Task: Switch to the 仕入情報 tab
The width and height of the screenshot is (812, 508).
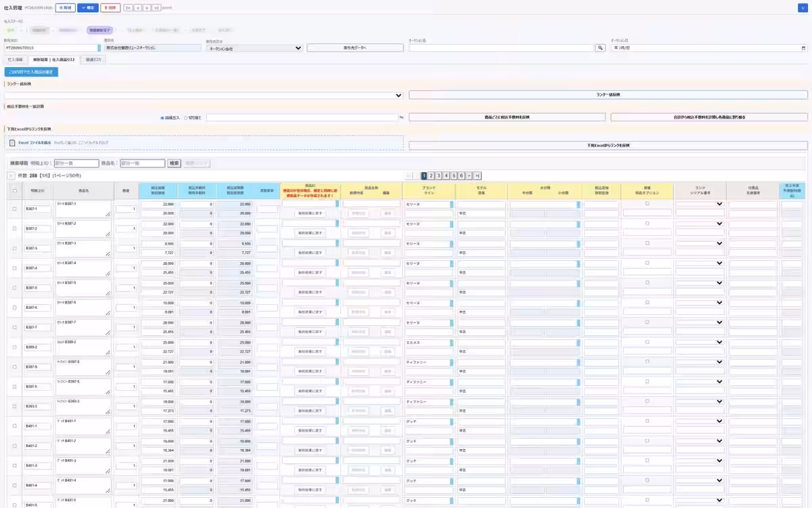Action: pos(15,60)
